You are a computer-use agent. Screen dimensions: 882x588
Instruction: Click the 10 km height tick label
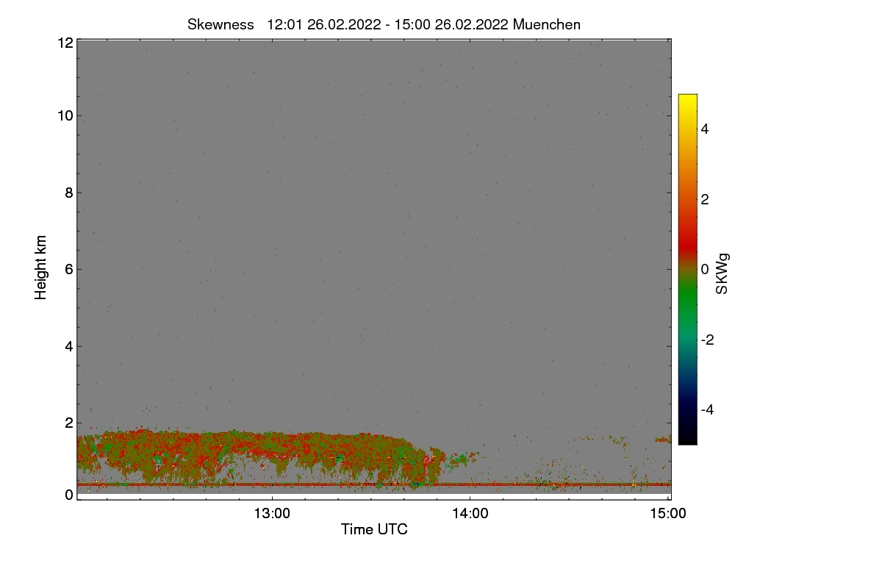(65, 115)
